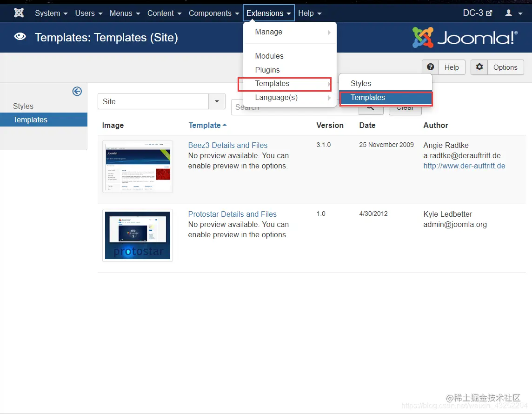The height and width of the screenshot is (414, 532).
Task: Click the Joomla logo icon in top bar
Action: coord(19,13)
